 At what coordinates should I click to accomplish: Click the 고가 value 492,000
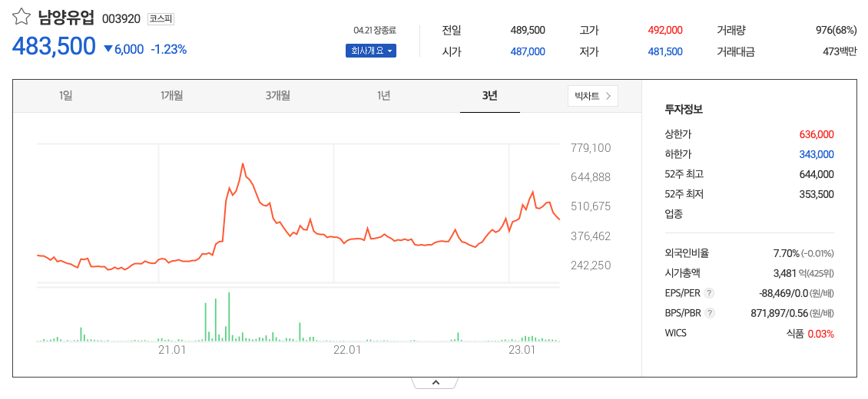pyautogui.click(x=665, y=30)
